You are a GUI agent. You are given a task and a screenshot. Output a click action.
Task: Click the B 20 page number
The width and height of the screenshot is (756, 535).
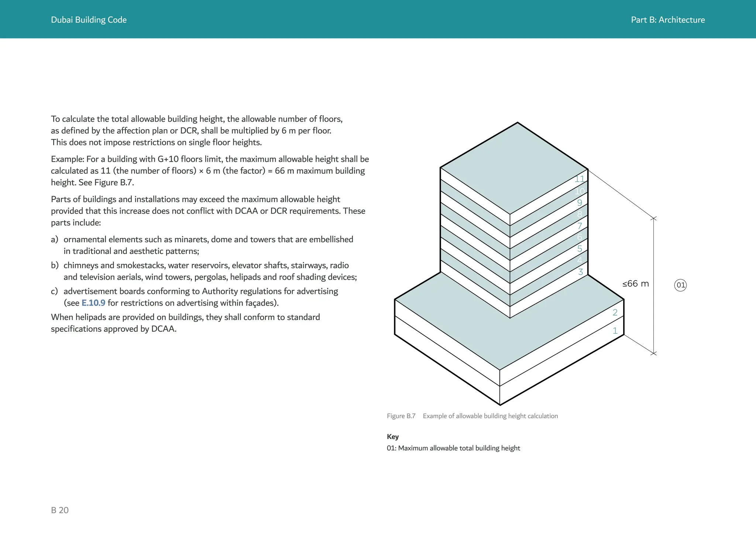click(60, 510)
